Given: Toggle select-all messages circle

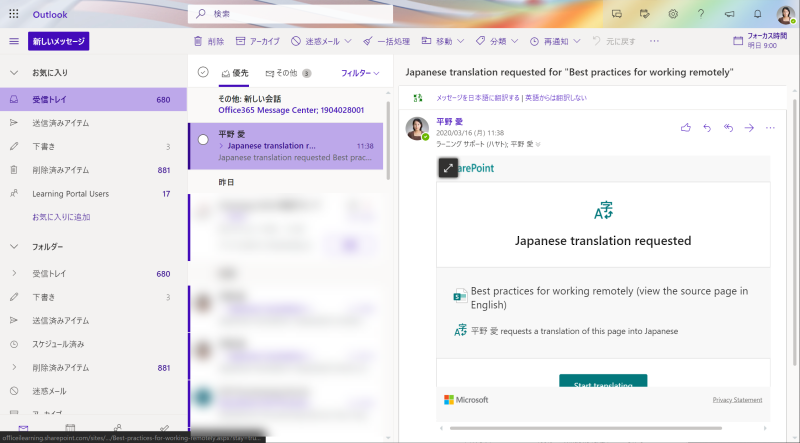Looking at the screenshot, I should [x=203, y=72].
